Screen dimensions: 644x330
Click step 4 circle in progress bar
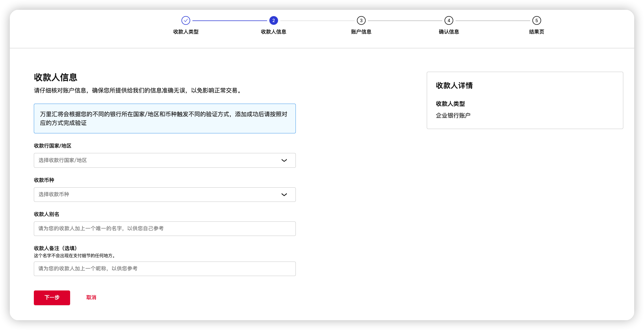[449, 20]
